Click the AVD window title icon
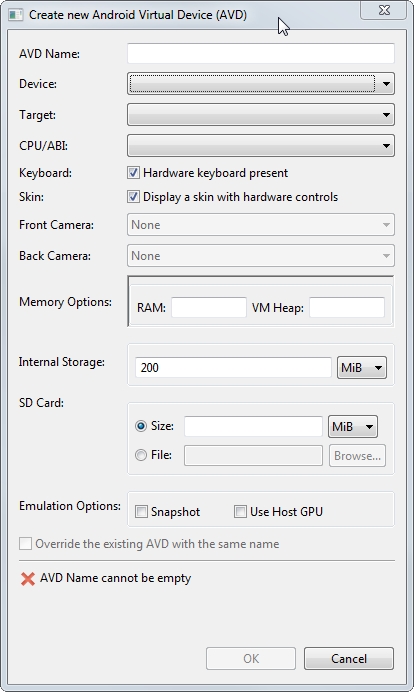 [x=16, y=15]
